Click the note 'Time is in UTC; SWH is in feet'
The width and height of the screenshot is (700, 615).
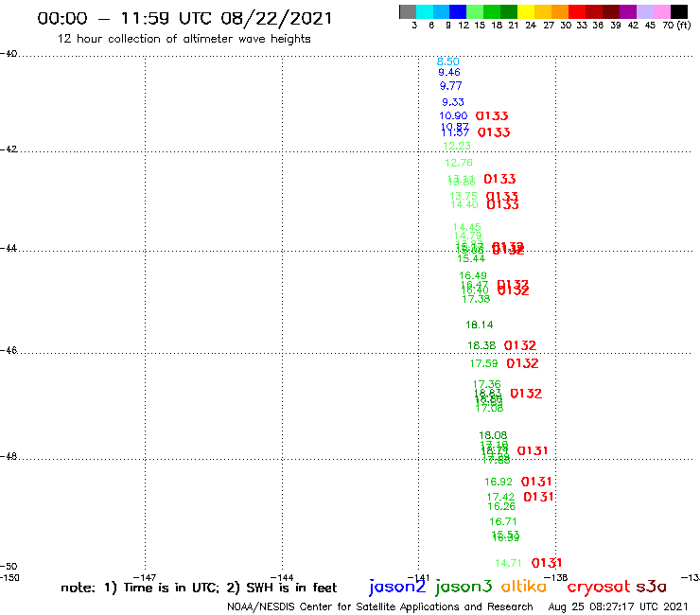(199, 588)
